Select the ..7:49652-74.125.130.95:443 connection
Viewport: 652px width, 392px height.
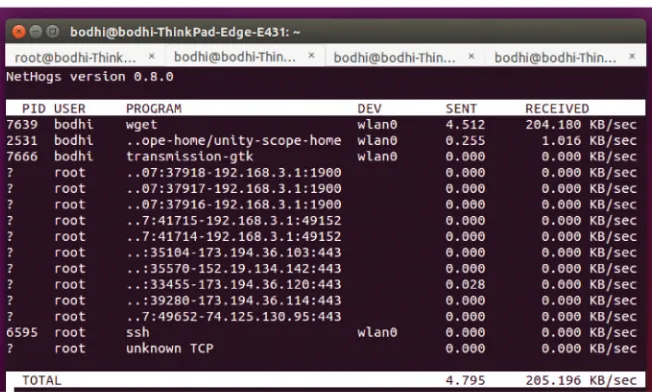234,317
